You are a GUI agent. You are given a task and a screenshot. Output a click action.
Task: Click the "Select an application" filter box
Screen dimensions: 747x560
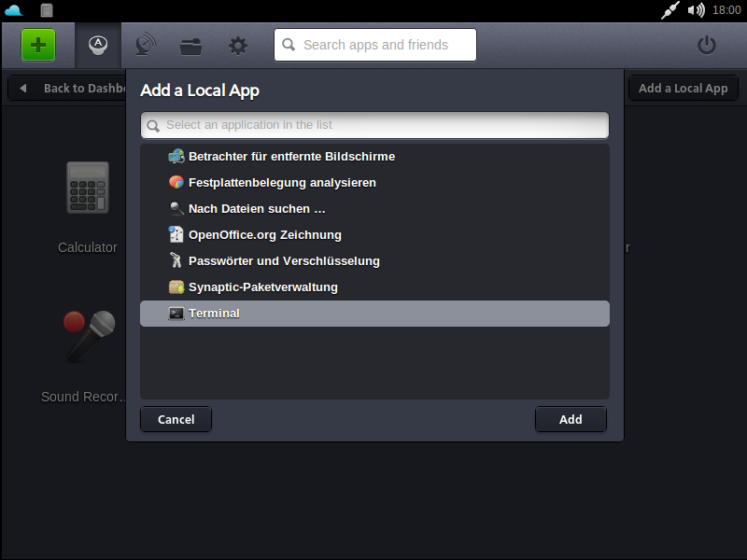[373, 124]
